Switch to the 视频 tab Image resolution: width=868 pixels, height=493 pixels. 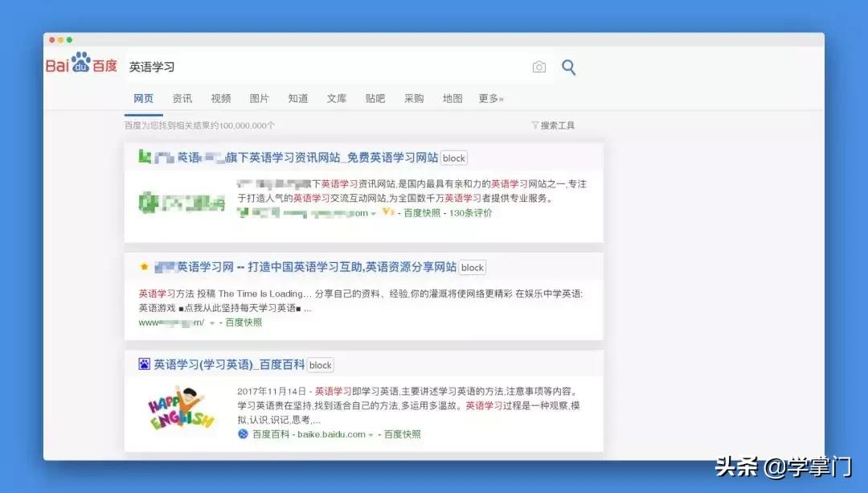(220, 98)
